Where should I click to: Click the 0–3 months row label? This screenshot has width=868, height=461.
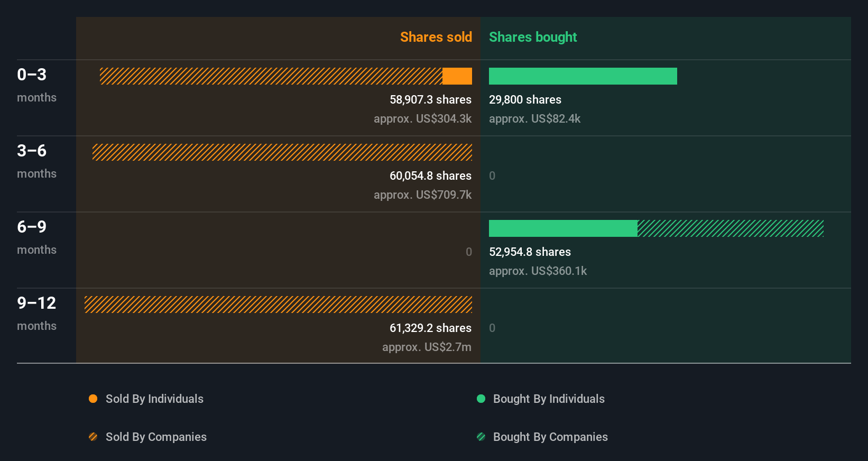click(x=36, y=85)
